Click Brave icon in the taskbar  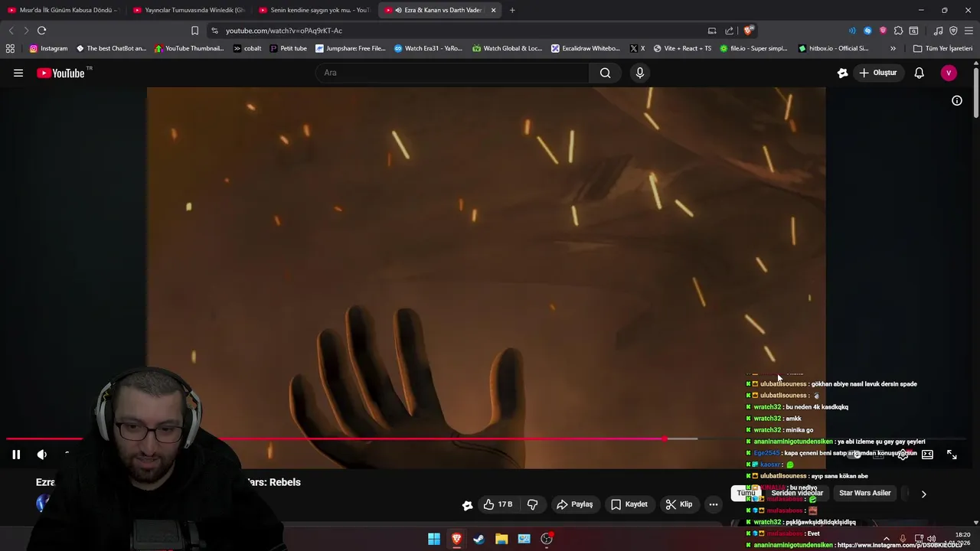456,539
